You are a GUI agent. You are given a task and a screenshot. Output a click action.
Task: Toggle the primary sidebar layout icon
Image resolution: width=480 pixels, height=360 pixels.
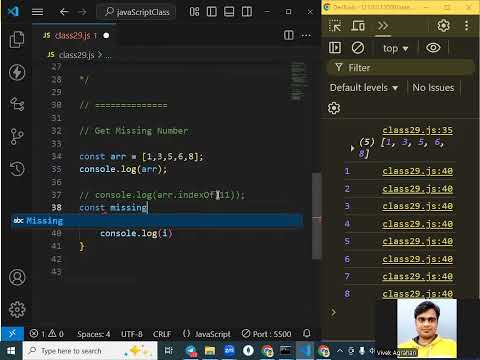pyautogui.click(x=212, y=12)
